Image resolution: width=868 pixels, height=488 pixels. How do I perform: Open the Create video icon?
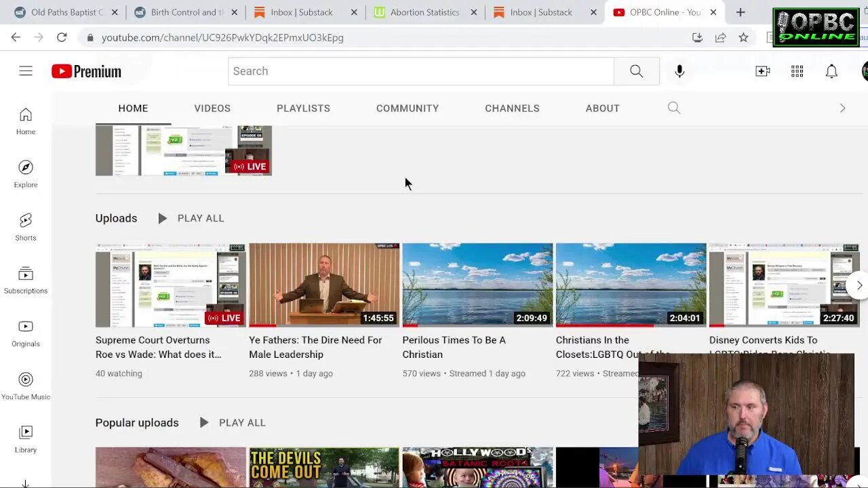coord(763,71)
